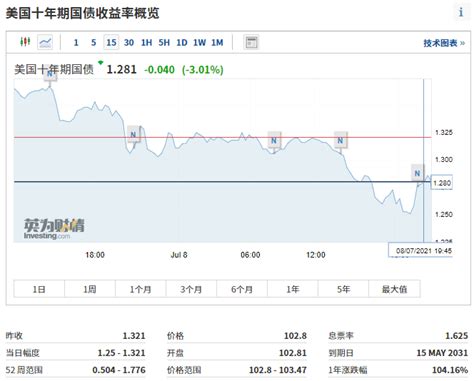Choose the 最大值 range tab

pyautogui.click(x=394, y=289)
